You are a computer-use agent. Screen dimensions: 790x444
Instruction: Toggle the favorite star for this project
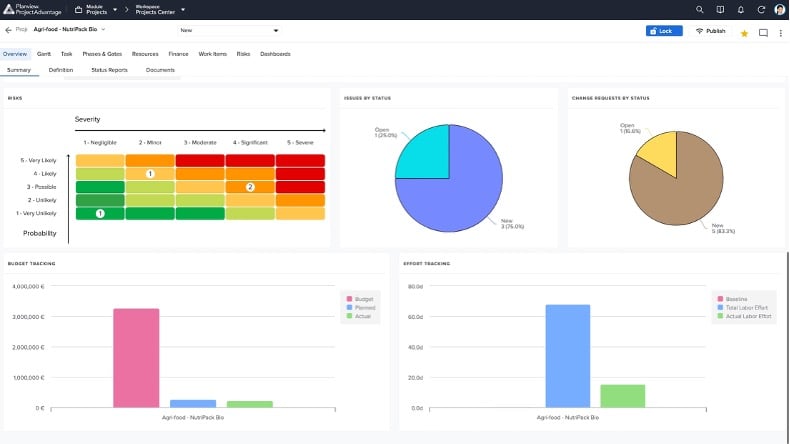744,32
